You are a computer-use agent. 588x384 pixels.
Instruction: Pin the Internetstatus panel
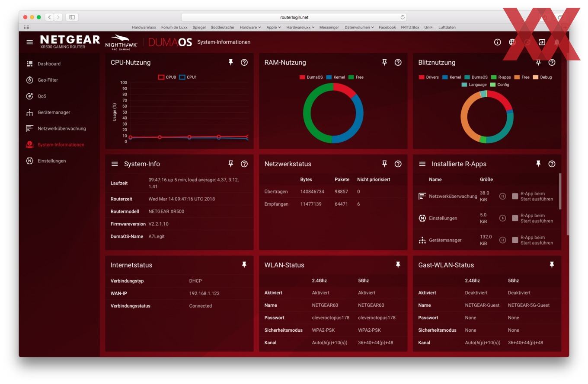[244, 265]
